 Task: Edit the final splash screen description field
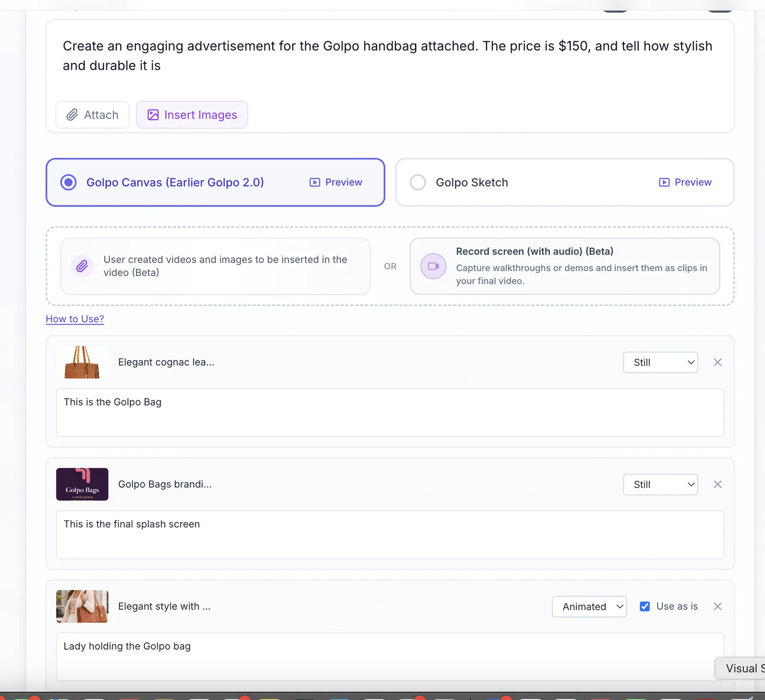point(390,535)
